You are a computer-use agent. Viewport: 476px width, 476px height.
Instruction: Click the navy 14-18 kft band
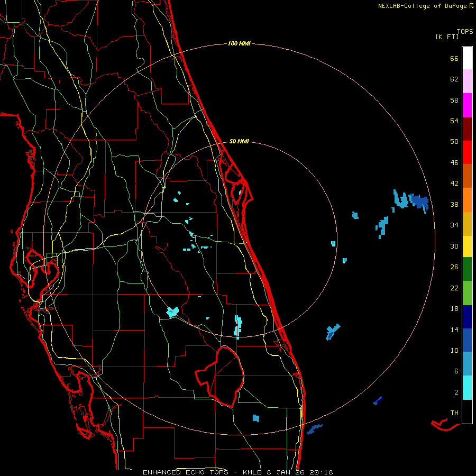467,317
